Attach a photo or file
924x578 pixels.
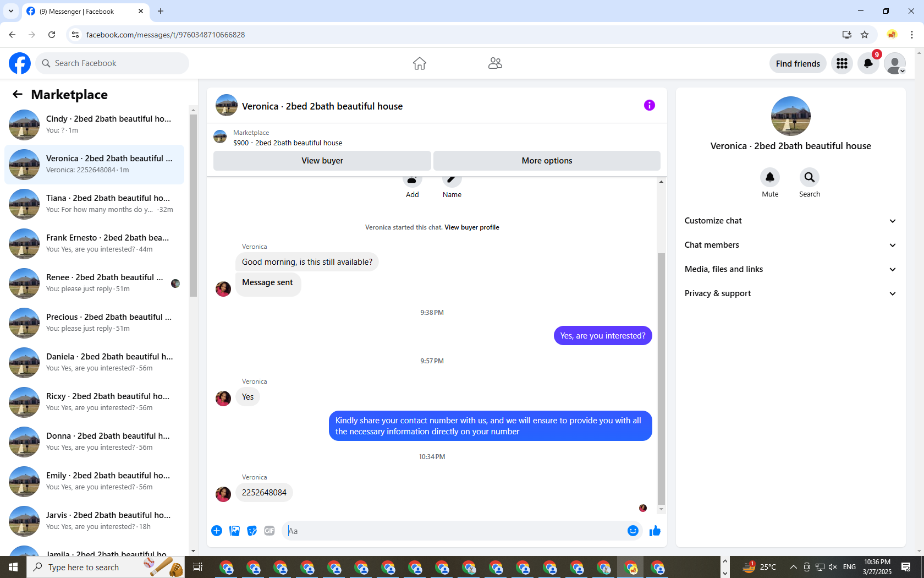coord(234,531)
